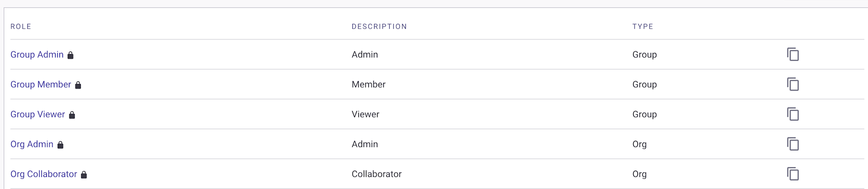Click the ROLE column header
Image resolution: width=868 pixels, height=189 pixels.
point(21,26)
